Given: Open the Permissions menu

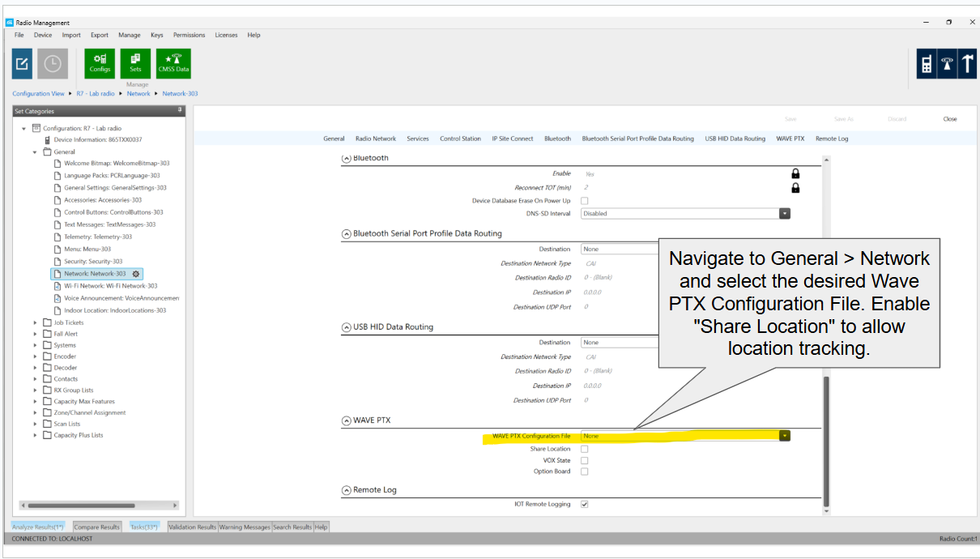Looking at the screenshot, I should pos(189,35).
